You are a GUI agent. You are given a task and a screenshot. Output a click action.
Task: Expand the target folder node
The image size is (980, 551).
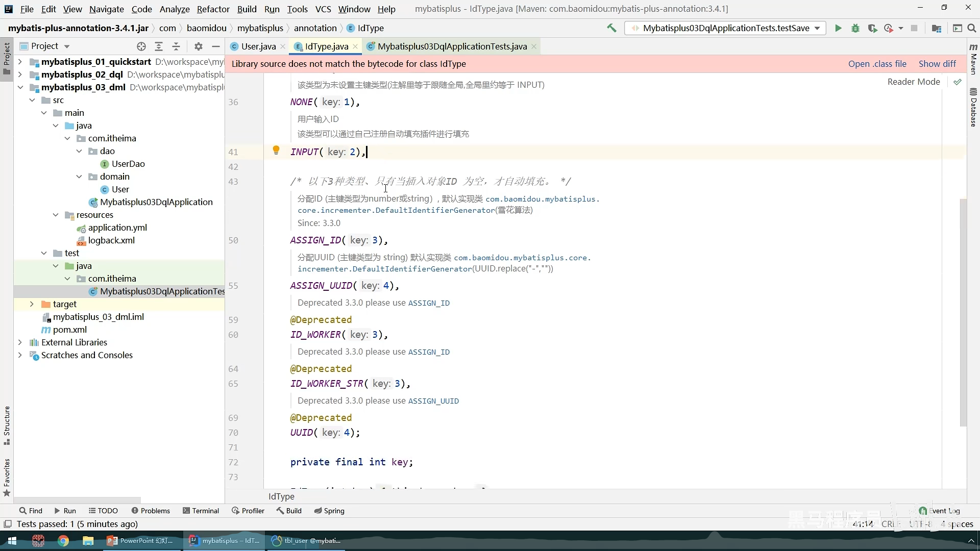tap(32, 304)
